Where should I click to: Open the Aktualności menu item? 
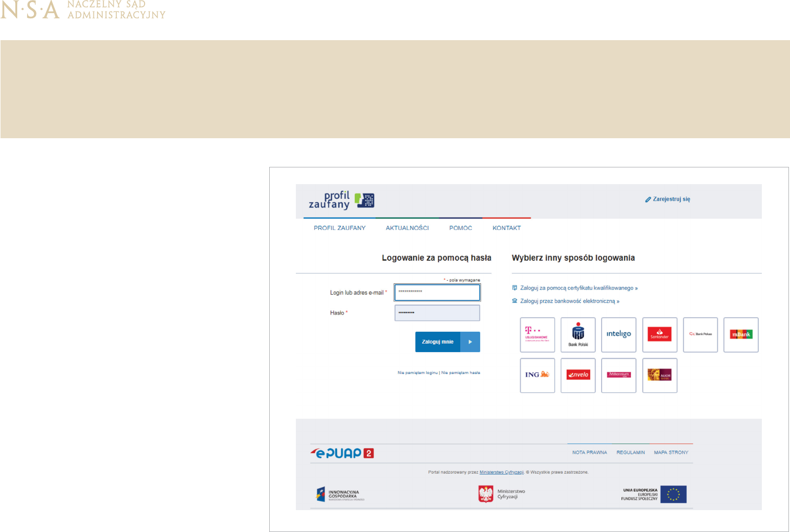(x=407, y=228)
